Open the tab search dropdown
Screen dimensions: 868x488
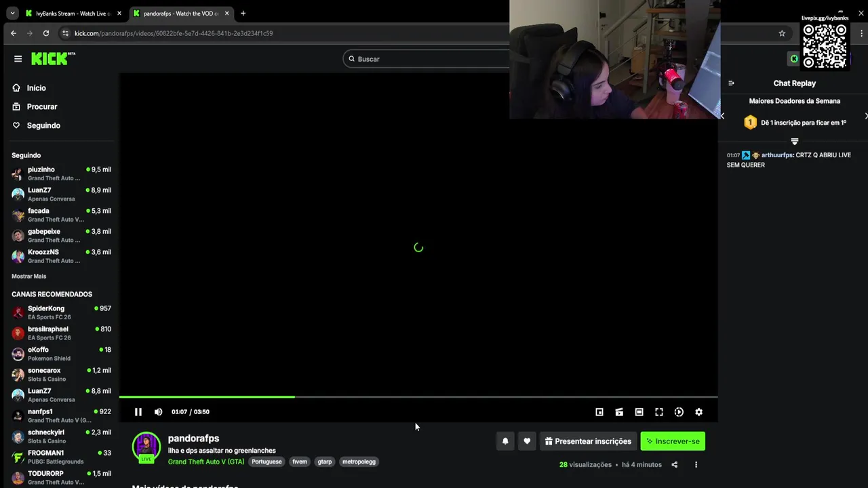pos(12,14)
